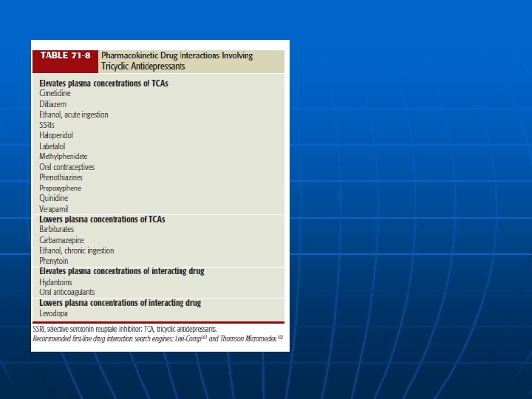Select the Propoxyphene entry
The image size is (532, 399).
61,188
